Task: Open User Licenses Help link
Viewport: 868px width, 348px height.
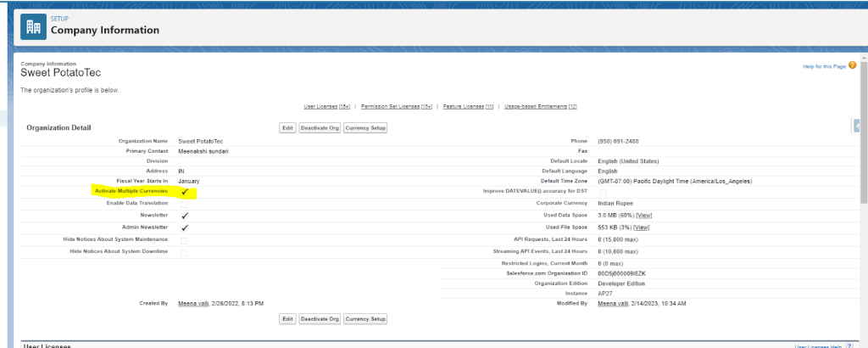Action: point(818,345)
